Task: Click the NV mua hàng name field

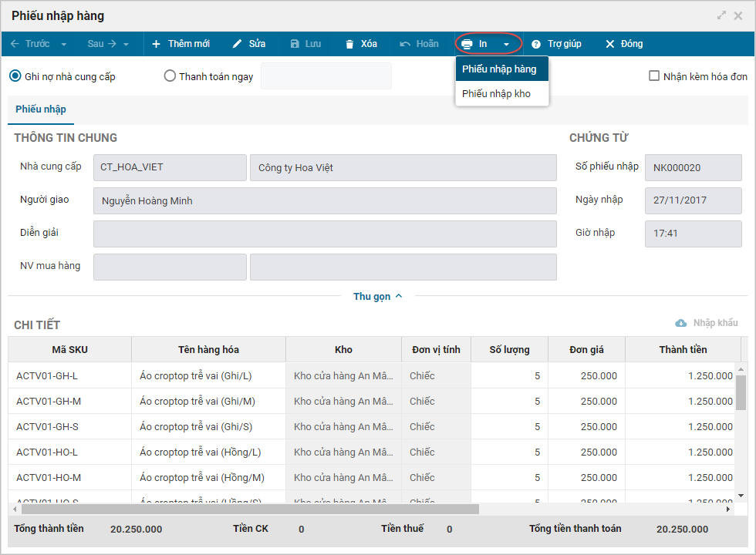Action: [x=403, y=267]
